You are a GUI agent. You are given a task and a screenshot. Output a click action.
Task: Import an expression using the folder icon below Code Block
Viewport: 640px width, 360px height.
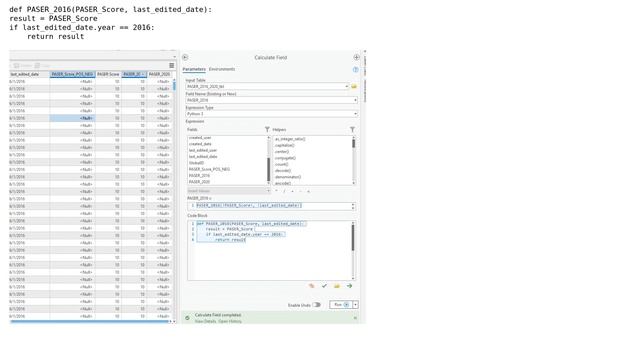tap(337, 286)
